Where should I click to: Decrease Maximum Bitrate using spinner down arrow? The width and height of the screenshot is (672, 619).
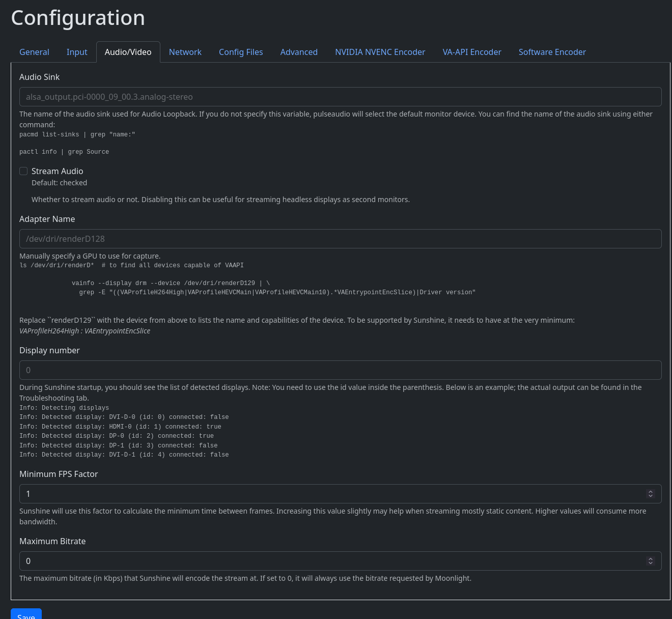point(650,563)
